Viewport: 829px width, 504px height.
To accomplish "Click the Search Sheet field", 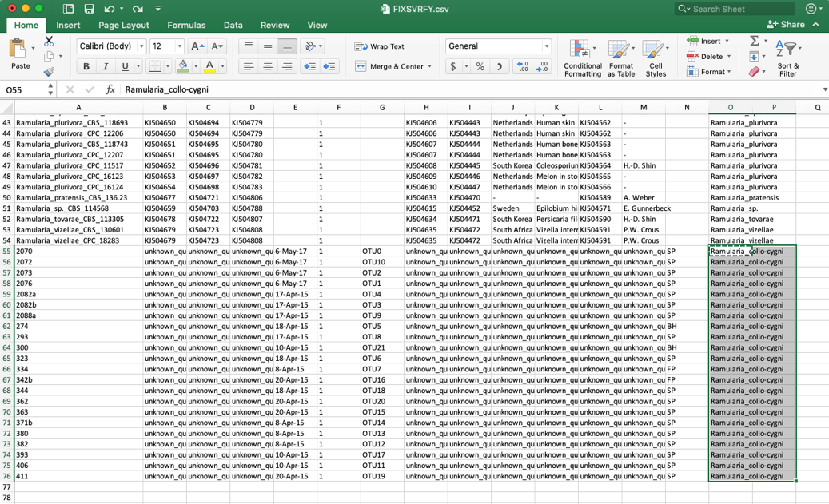I will click(735, 9).
